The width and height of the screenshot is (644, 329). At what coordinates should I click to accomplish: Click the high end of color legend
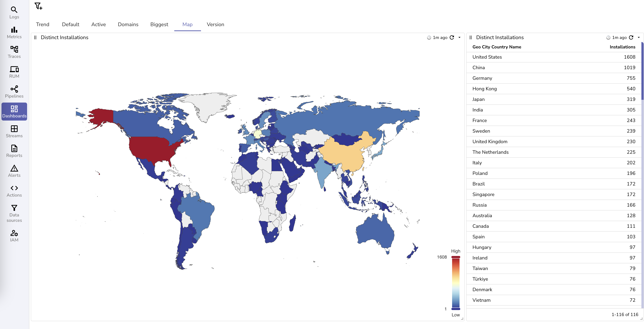[455, 257]
